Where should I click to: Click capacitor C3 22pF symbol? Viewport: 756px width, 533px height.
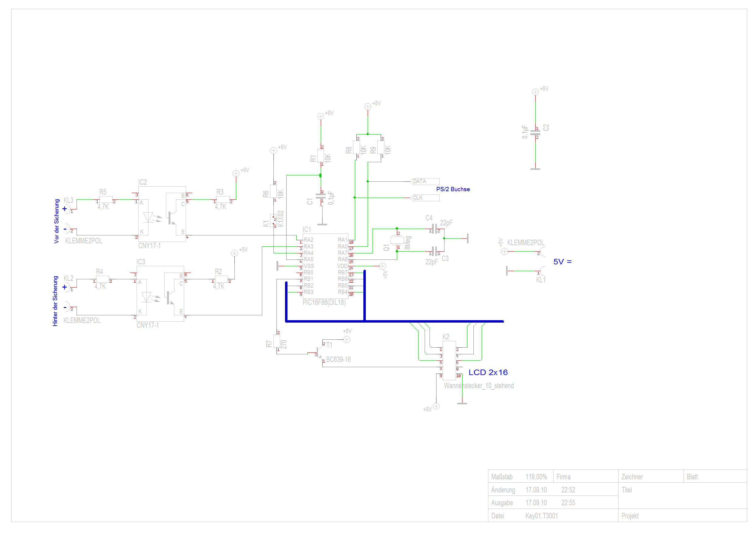(x=434, y=251)
